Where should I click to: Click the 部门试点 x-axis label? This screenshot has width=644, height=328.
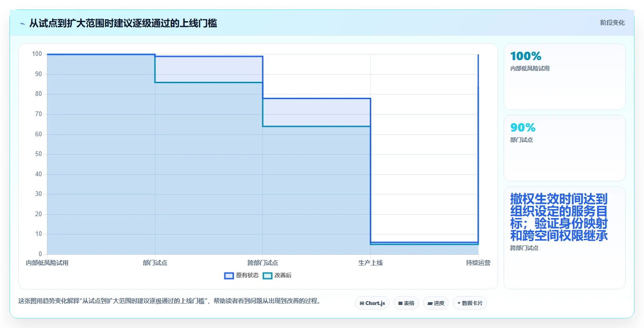[155, 263]
